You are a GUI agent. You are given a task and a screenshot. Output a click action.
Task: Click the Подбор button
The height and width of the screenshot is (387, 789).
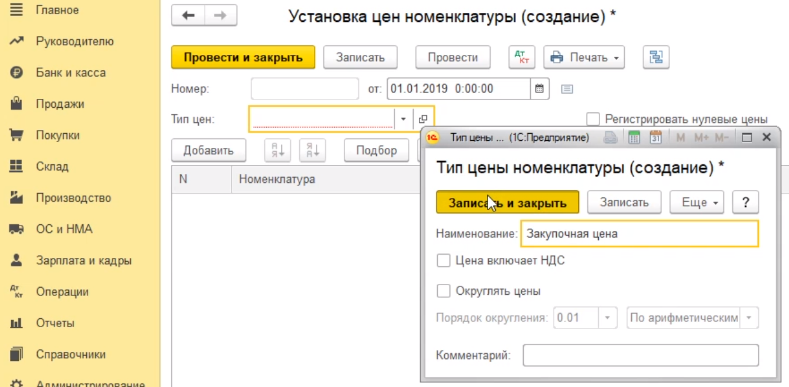point(376,150)
